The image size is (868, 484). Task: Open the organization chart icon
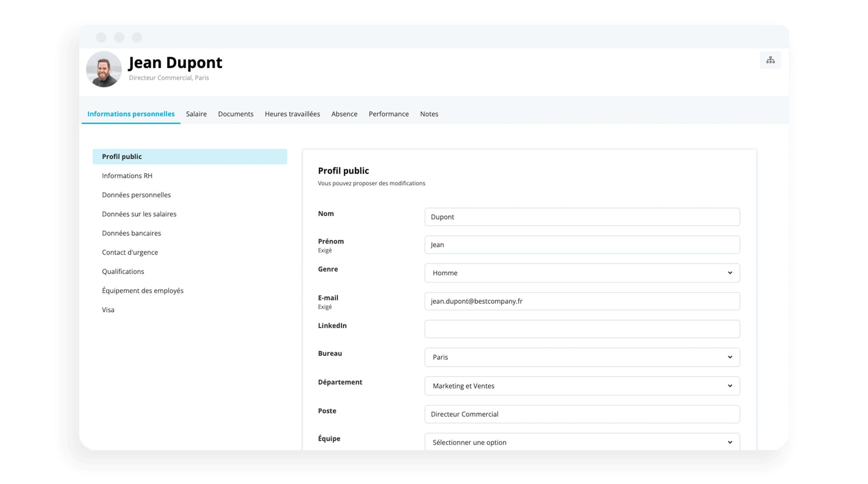(770, 60)
